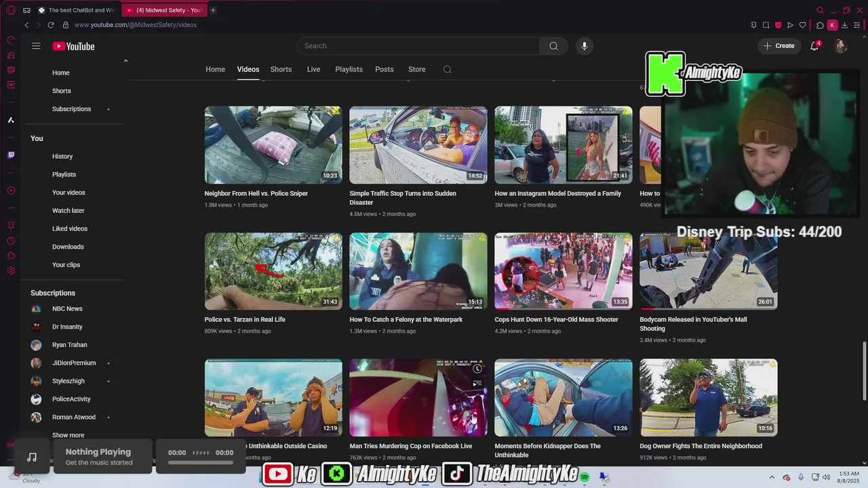Switch to the channel Home tab
Viewport: 868px width, 488px height.
tap(215, 69)
